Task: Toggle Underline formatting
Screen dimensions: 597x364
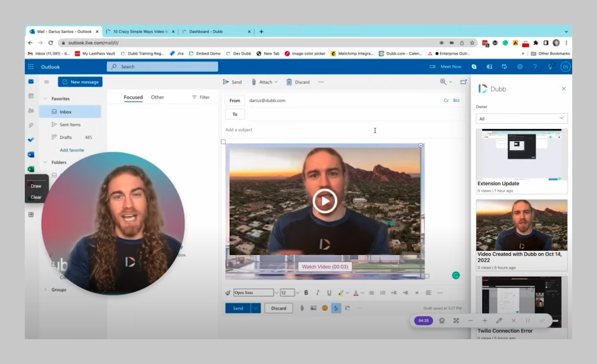Action: click(329, 293)
